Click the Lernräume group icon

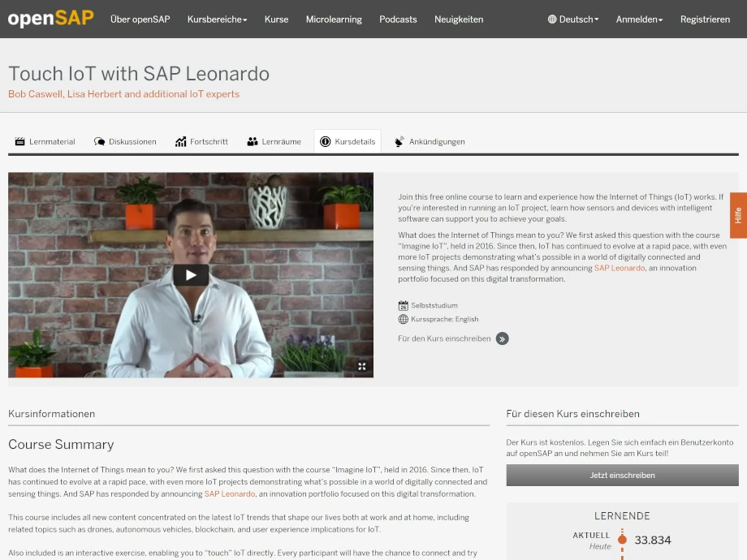pyautogui.click(x=253, y=141)
